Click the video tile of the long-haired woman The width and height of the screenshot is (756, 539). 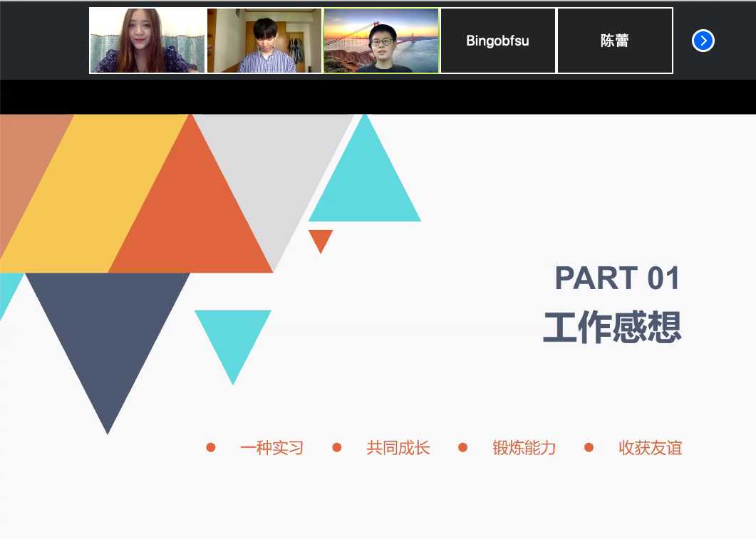click(147, 41)
